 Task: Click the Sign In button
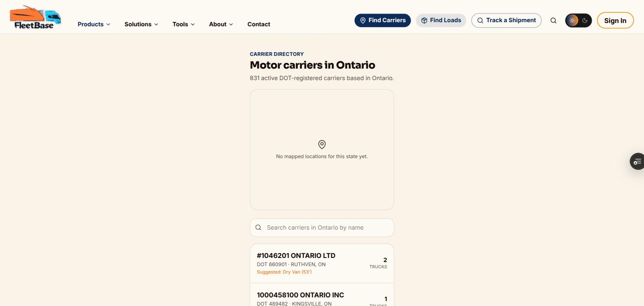(615, 21)
